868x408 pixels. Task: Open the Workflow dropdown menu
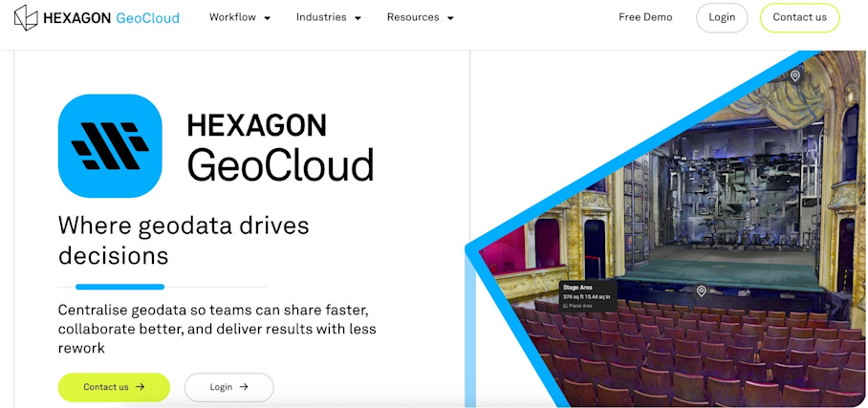[240, 17]
